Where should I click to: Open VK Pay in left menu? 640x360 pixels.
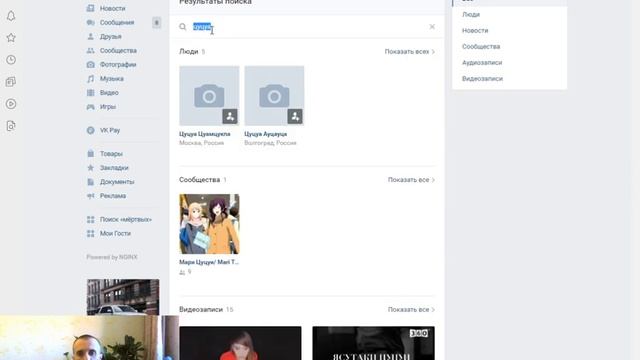pyautogui.click(x=110, y=130)
